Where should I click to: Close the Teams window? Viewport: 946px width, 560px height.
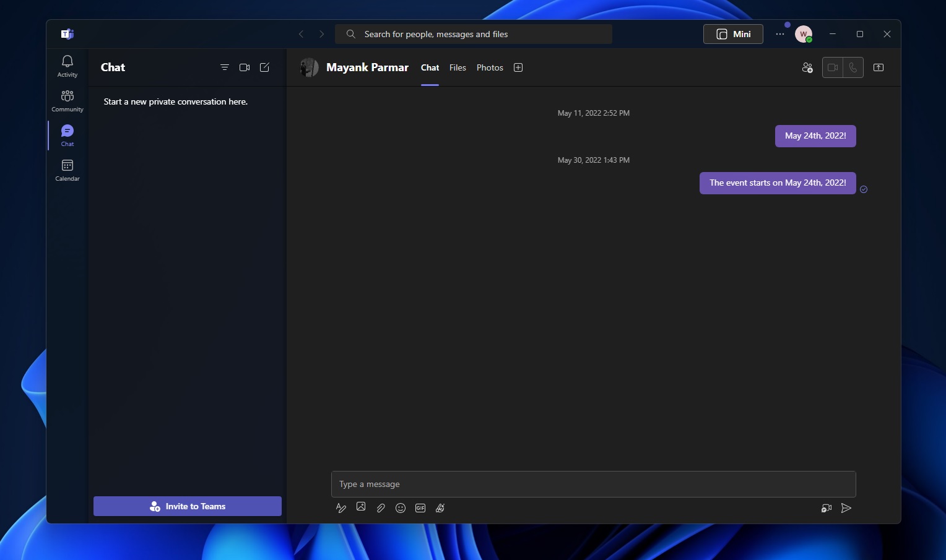(x=887, y=34)
